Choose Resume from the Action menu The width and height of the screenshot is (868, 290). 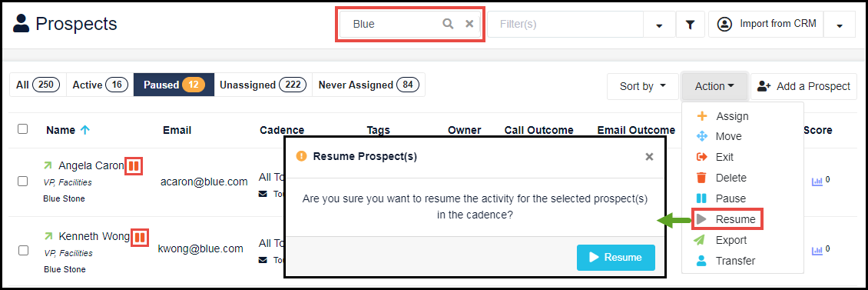click(x=727, y=219)
